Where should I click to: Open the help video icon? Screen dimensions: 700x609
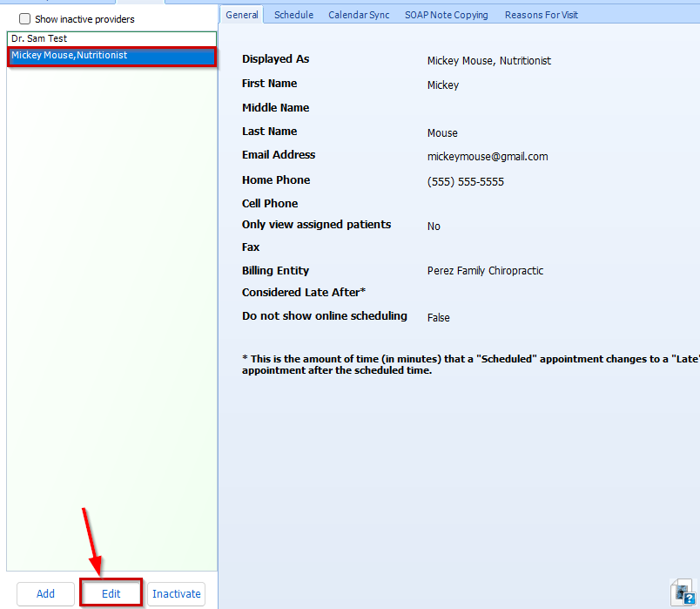point(683,592)
